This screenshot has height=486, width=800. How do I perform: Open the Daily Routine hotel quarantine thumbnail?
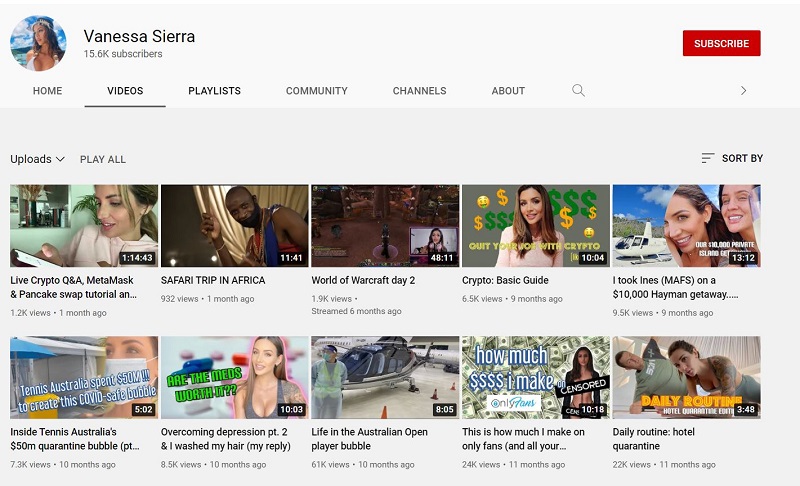click(686, 377)
